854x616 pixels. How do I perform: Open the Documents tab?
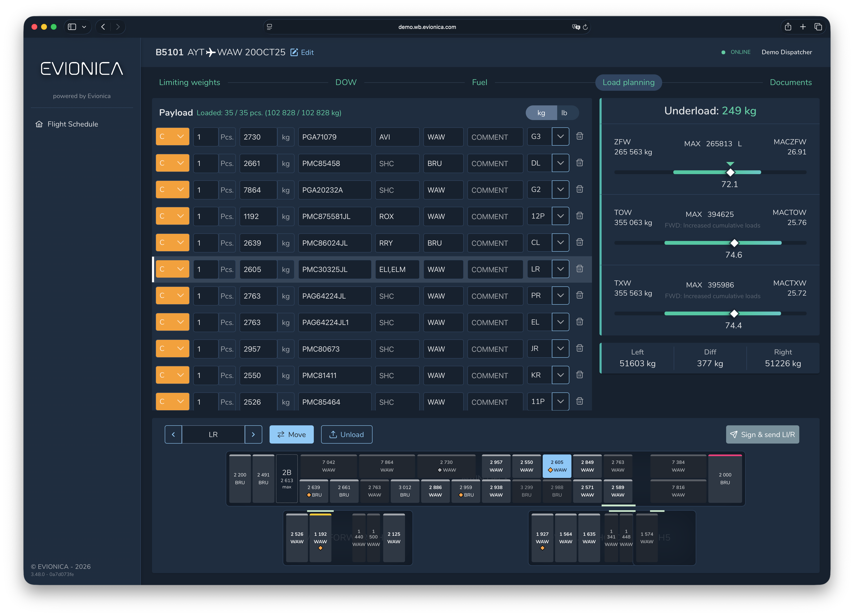(x=791, y=82)
